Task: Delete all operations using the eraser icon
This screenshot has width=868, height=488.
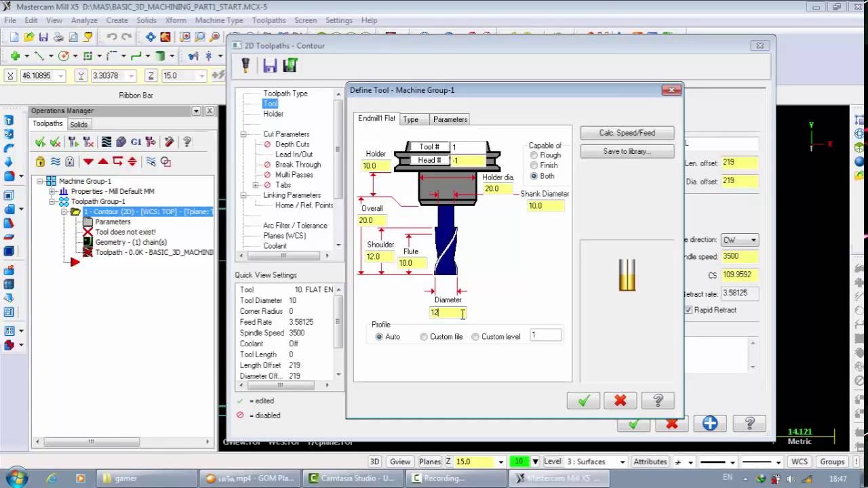Action: (x=169, y=142)
